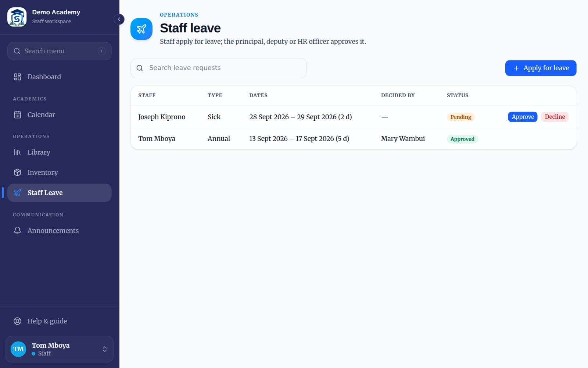Viewport: 588px width, 368px height.
Task: Decline Joseph Kiprono's leave request
Action: 555,117
